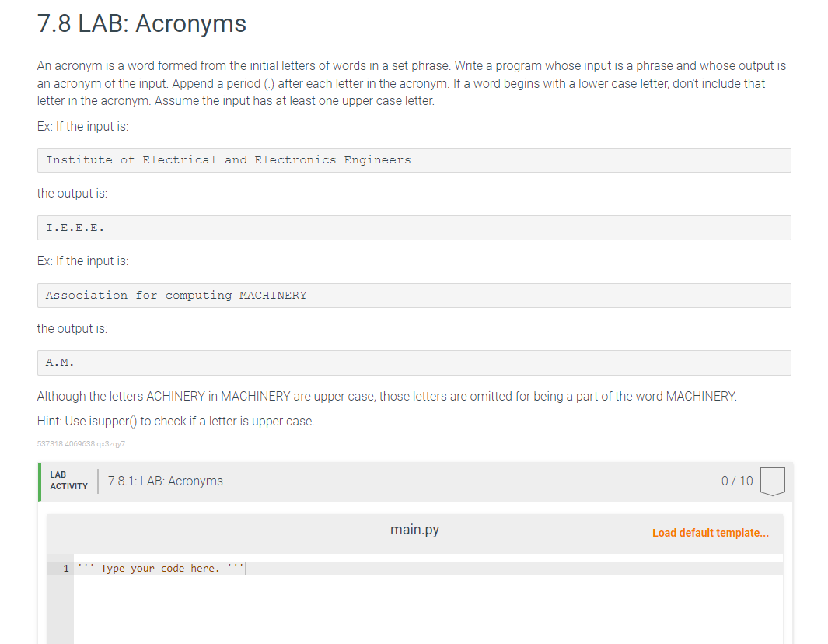Select the Institute of Electrical example input box
This screenshot has width=828, height=644.
click(x=414, y=159)
